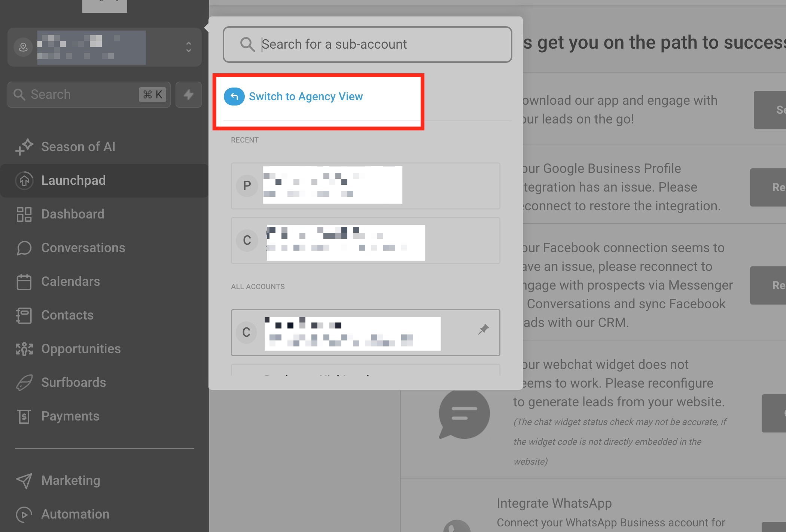The width and height of the screenshot is (786, 532).
Task: Click the Dashboard grid icon
Action: pyautogui.click(x=24, y=214)
